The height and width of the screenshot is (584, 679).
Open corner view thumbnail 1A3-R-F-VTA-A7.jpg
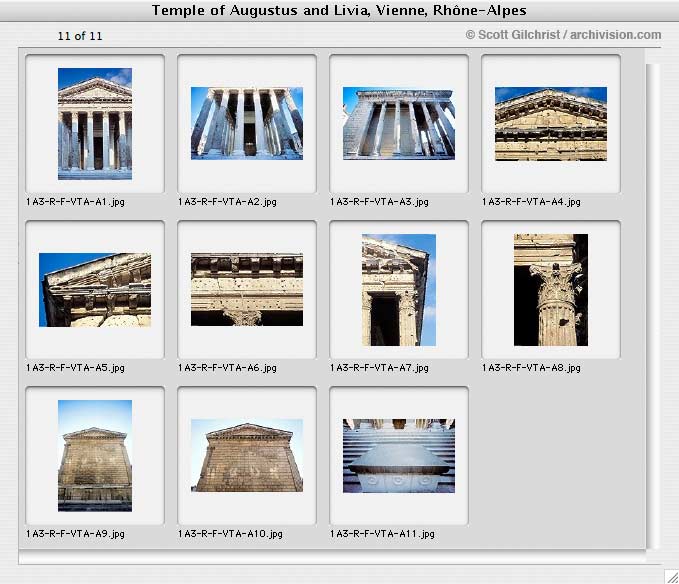399,290
